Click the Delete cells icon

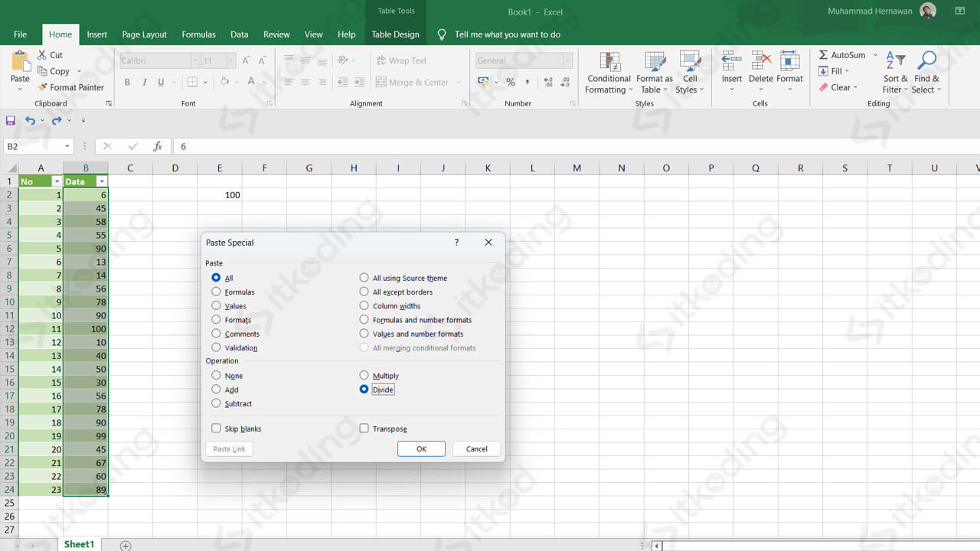(x=761, y=62)
